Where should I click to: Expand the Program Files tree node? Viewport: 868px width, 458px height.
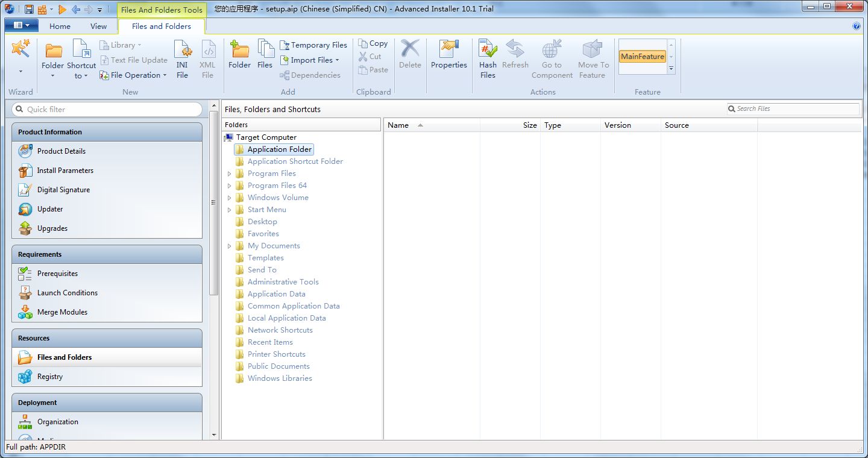click(x=229, y=174)
